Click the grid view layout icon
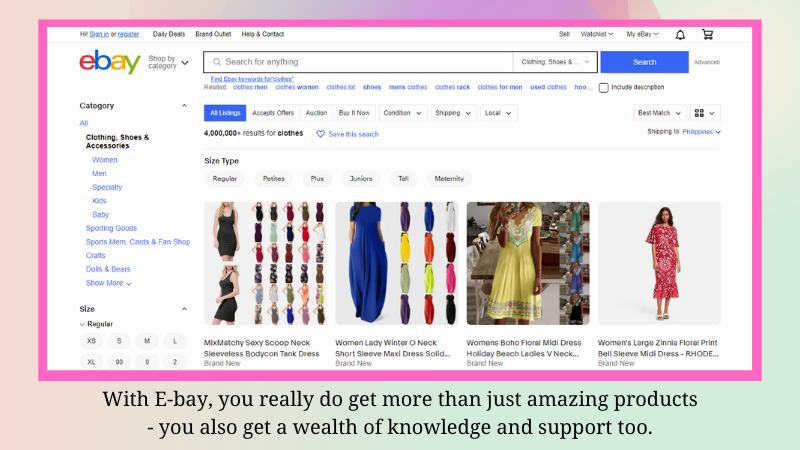Image resolution: width=800 pixels, height=450 pixels. tap(700, 113)
